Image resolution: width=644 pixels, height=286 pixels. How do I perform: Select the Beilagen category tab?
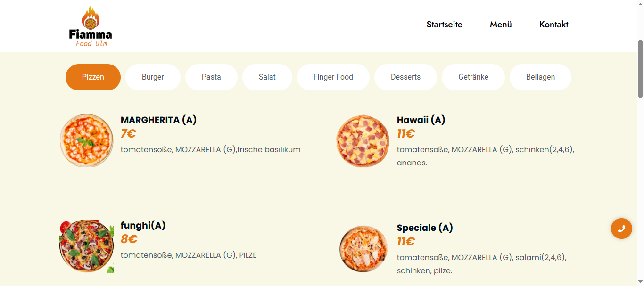540,77
